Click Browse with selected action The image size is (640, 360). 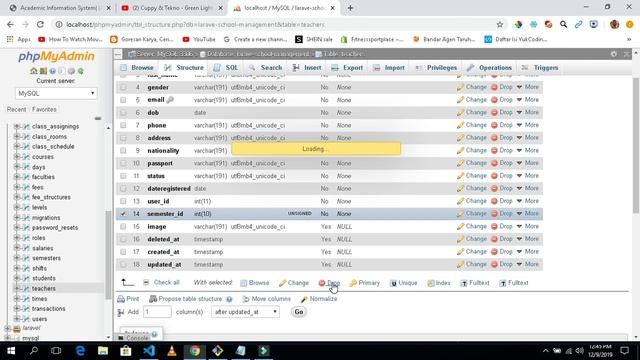255,283
